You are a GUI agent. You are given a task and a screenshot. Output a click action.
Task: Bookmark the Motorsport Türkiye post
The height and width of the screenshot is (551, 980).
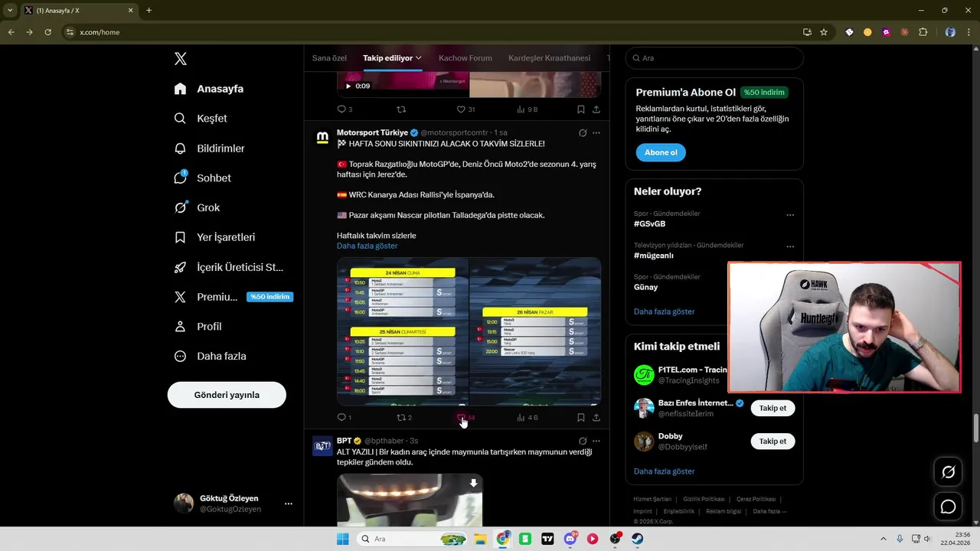tap(581, 418)
